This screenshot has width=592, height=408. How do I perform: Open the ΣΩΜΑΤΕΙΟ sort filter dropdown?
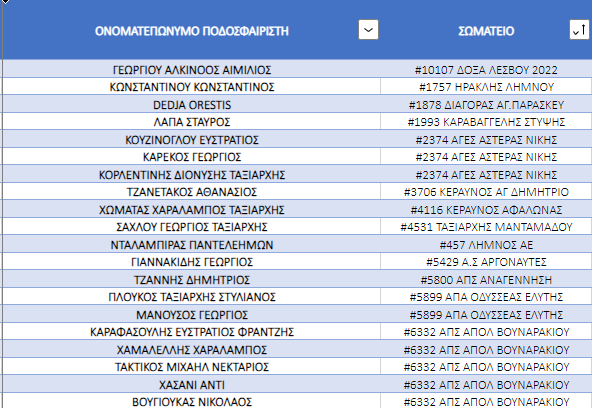pos(579,30)
